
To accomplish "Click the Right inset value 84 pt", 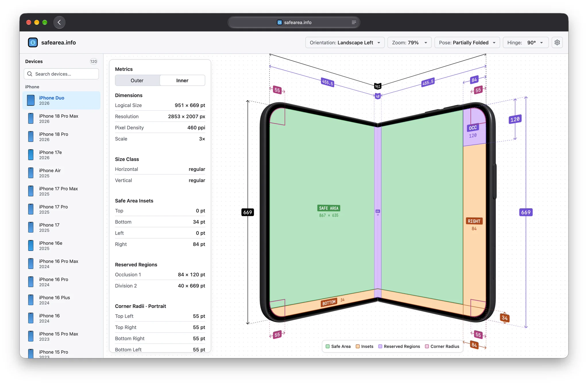I will pos(199,244).
